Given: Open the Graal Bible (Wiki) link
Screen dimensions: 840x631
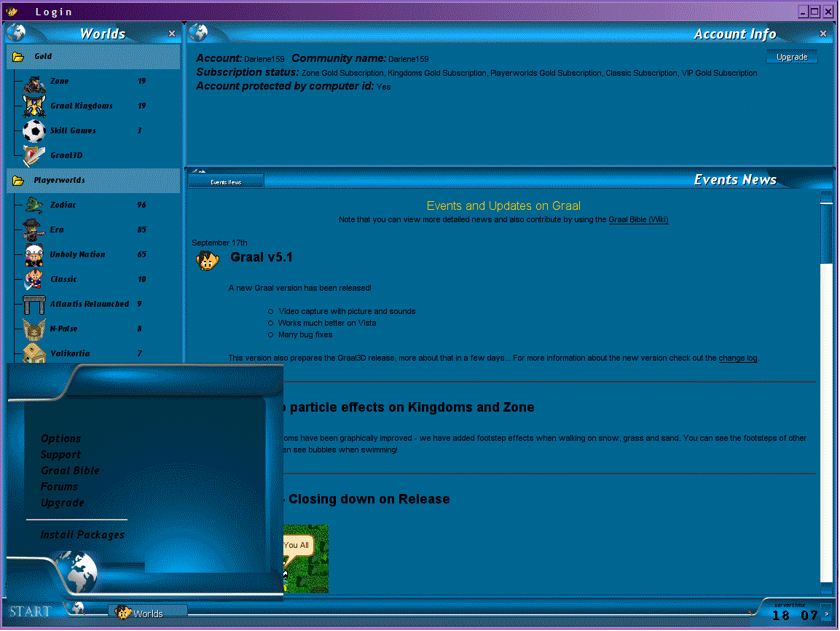Looking at the screenshot, I should [638, 219].
